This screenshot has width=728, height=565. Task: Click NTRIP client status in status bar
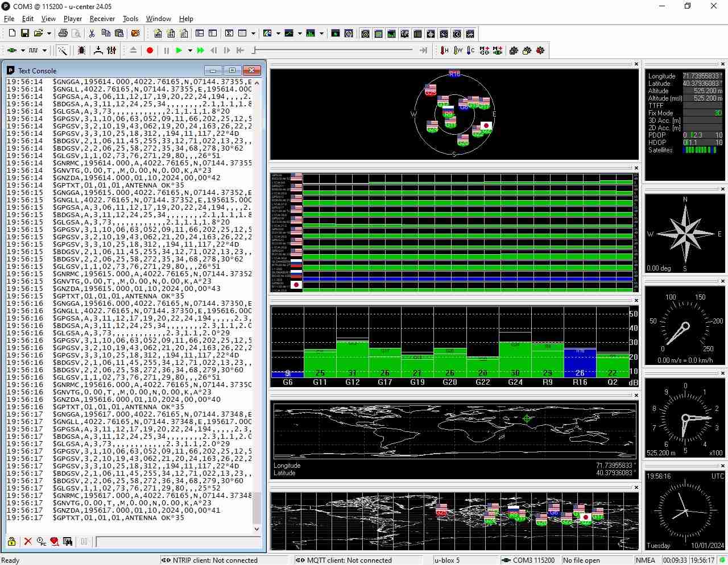(x=210, y=560)
